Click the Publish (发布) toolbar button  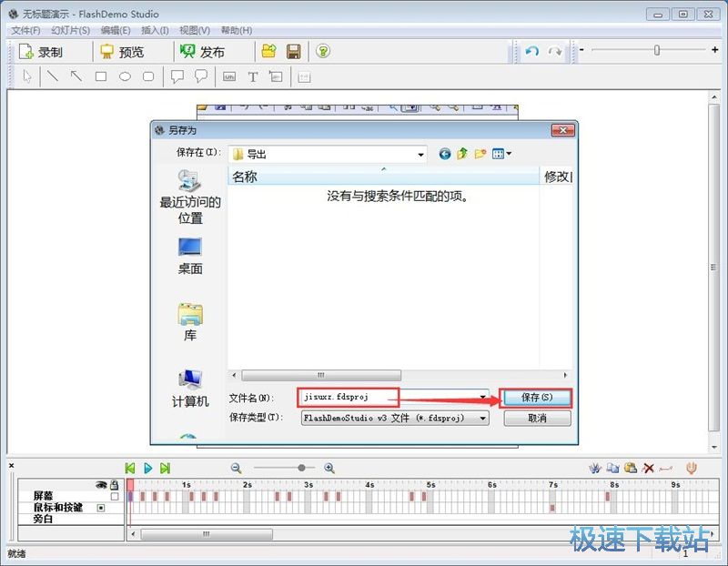[203, 52]
